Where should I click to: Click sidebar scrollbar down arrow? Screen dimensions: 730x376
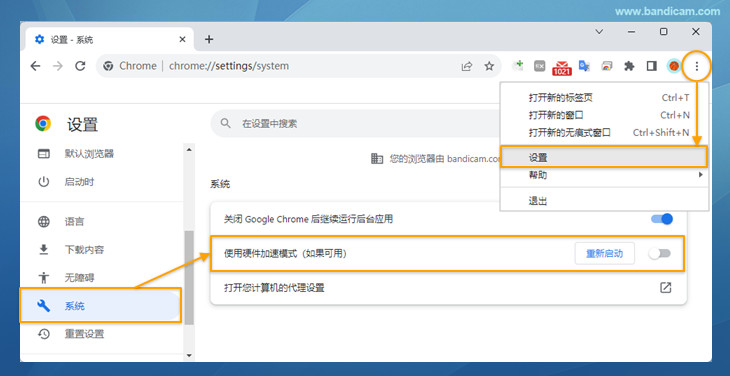point(189,355)
